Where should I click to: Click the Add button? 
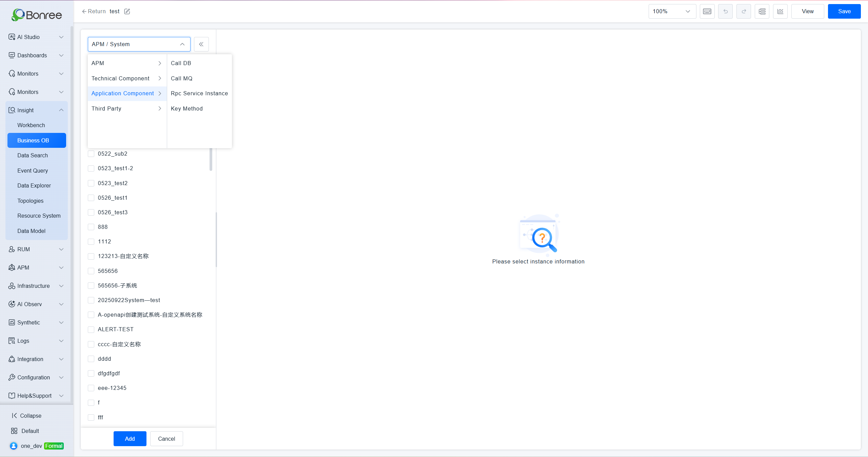coord(130,439)
